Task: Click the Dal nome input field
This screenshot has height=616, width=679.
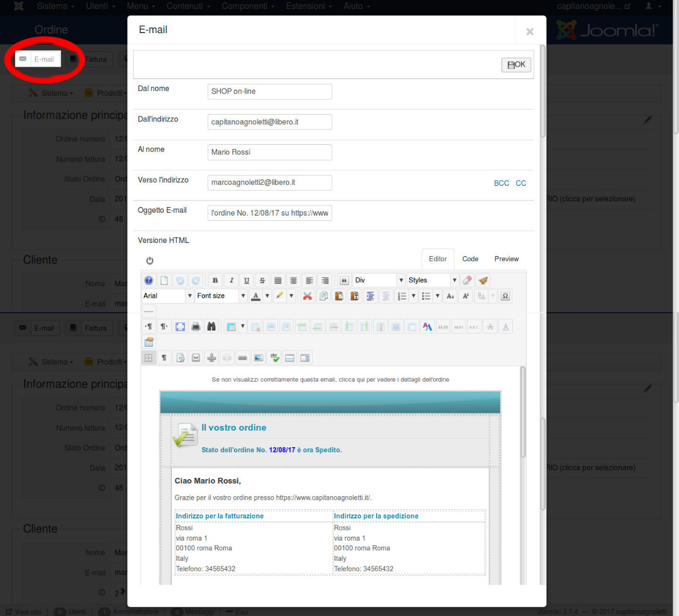Action: click(270, 92)
